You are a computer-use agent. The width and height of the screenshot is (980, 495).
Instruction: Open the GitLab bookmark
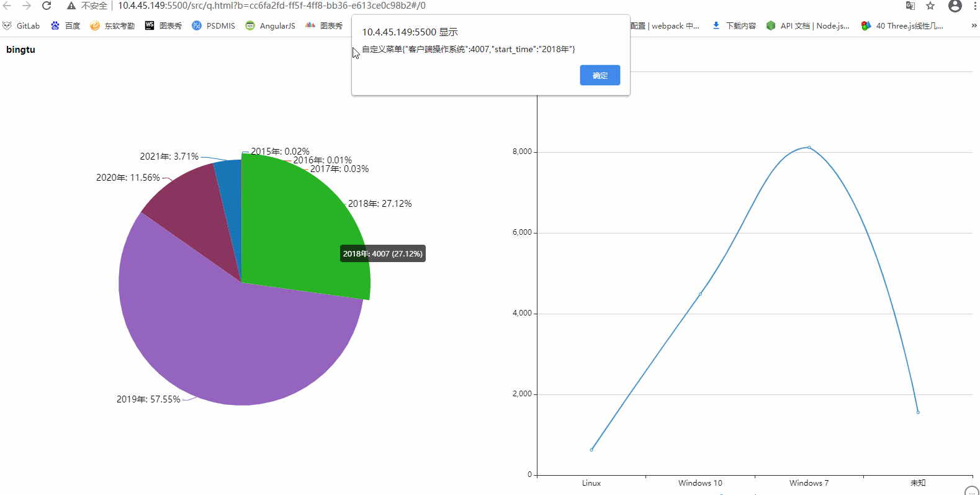pyautogui.click(x=21, y=25)
